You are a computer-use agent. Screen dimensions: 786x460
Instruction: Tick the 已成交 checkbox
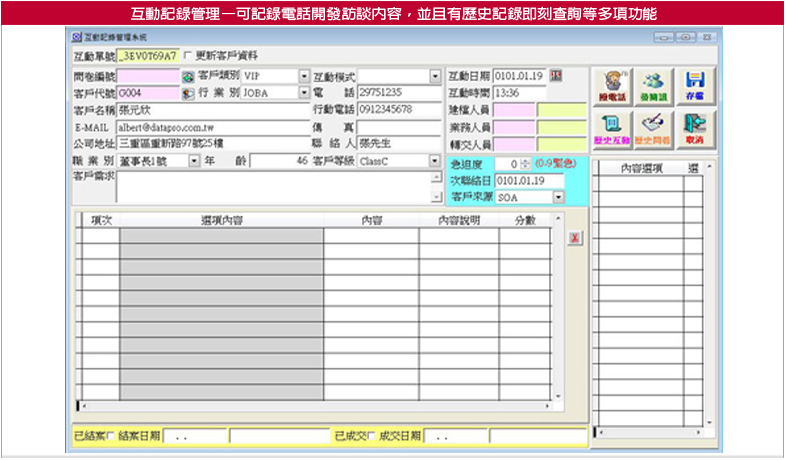pos(373,436)
